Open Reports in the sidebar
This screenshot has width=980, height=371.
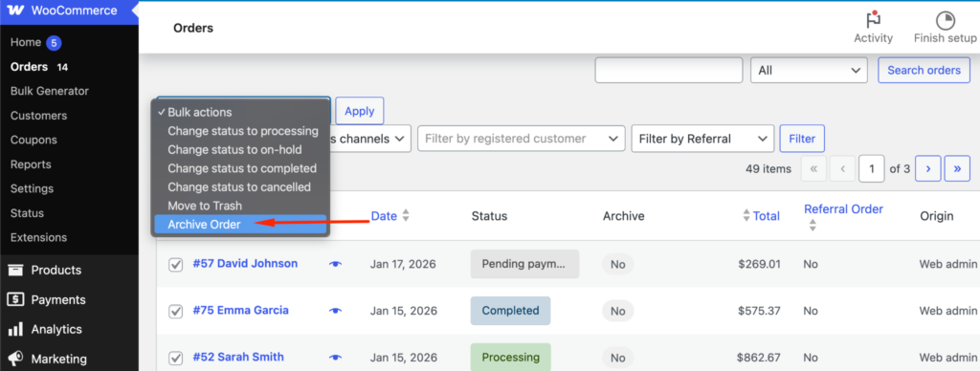click(31, 164)
